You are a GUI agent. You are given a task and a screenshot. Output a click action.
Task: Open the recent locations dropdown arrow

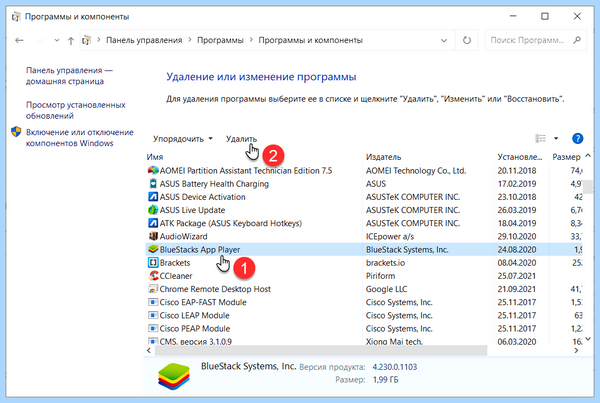(57, 40)
